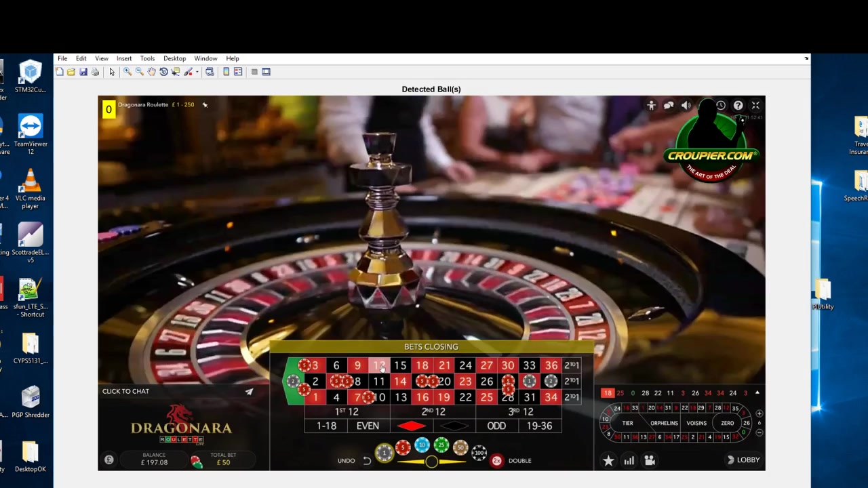
Task: Collapse the results panel with the up arrow
Action: (x=757, y=392)
